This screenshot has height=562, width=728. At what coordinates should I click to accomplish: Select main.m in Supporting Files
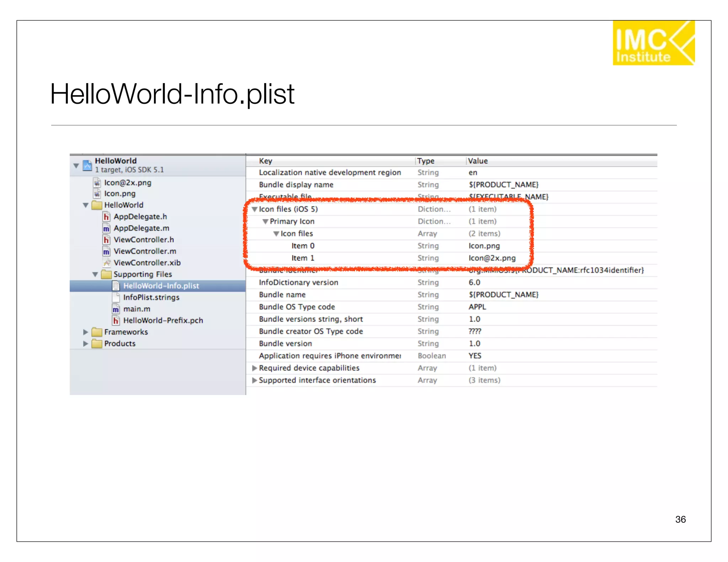pyautogui.click(x=137, y=309)
